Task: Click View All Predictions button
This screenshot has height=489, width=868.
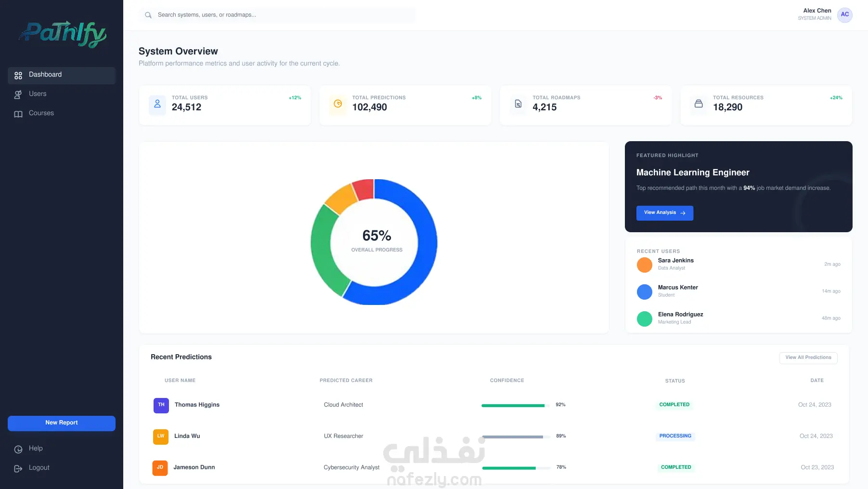Action: point(808,357)
